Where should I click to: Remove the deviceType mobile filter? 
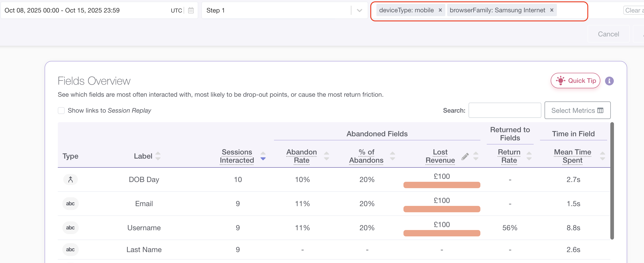click(x=440, y=10)
